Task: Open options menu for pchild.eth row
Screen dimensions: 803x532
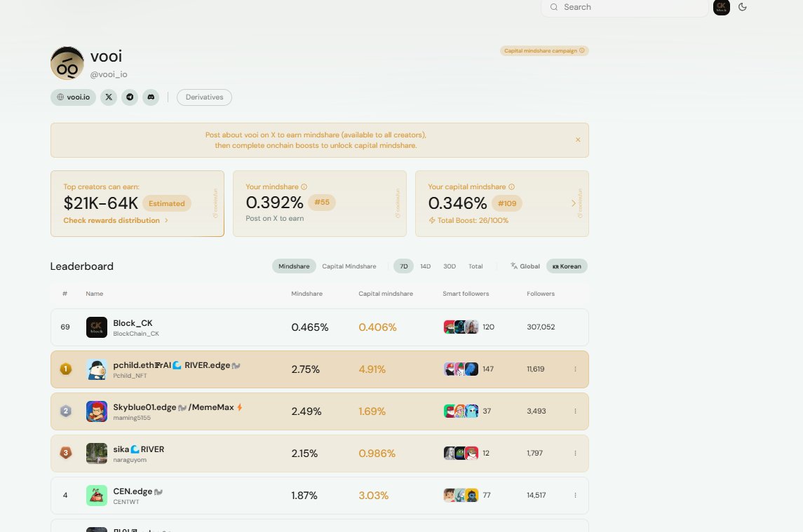Action: pos(575,369)
